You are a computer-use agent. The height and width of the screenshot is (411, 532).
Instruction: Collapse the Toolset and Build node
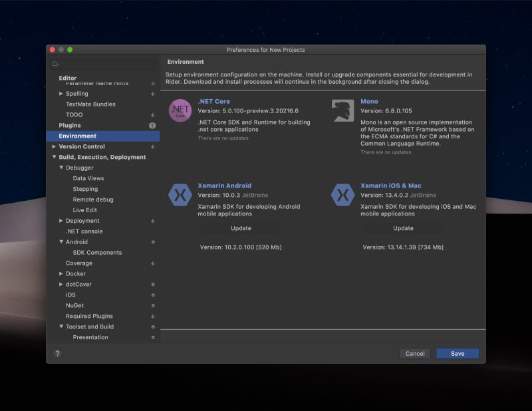pos(61,327)
